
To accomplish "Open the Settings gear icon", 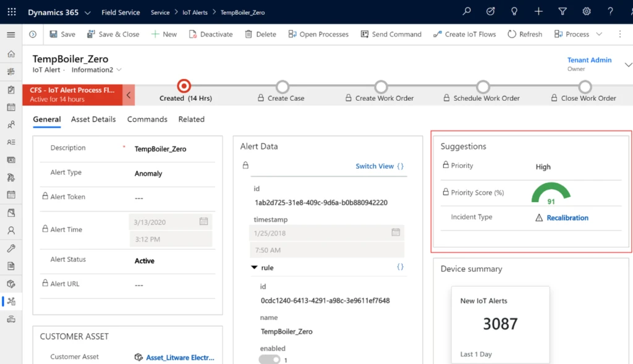I will pyautogui.click(x=586, y=11).
